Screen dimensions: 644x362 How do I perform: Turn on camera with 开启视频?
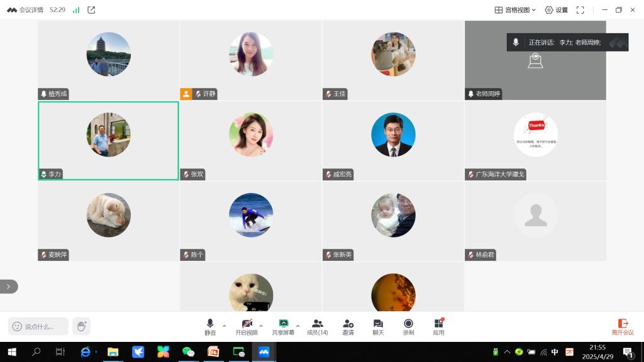point(247,326)
